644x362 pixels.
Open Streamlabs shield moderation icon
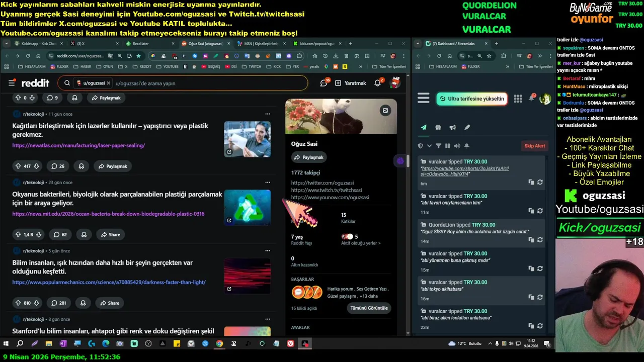[x=421, y=146]
